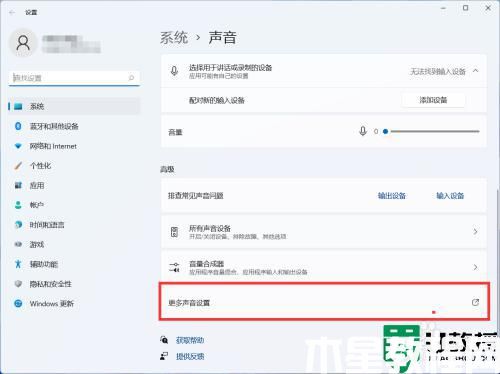Open 网络和 Internet settings

click(74, 146)
